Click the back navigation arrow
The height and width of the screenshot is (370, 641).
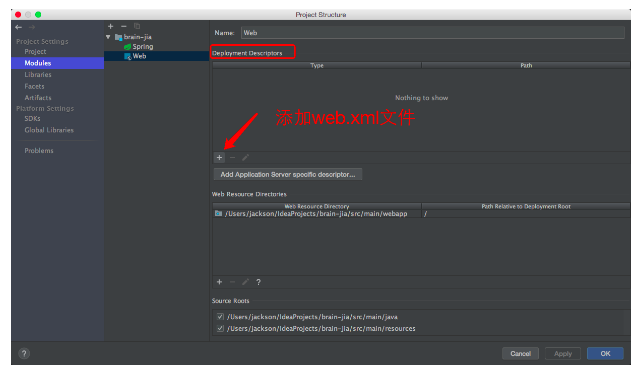click(x=18, y=27)
